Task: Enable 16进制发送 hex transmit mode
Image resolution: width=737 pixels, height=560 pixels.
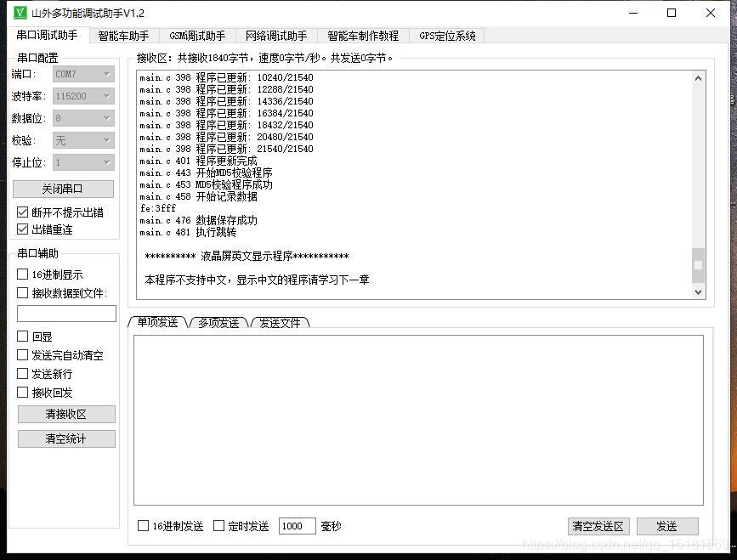Action: (x=142, y=525)
